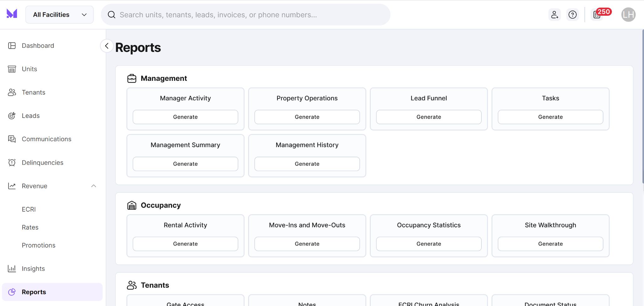The width and height of the screenshot is (644, 306).
Task: Generate the Management Summary report
Action: point(186,164)
